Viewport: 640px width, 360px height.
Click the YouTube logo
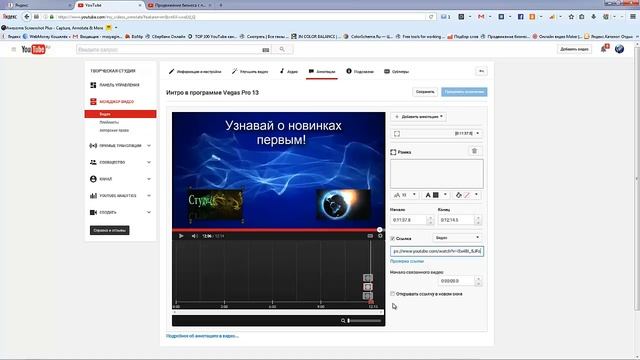tap(36, 49)
